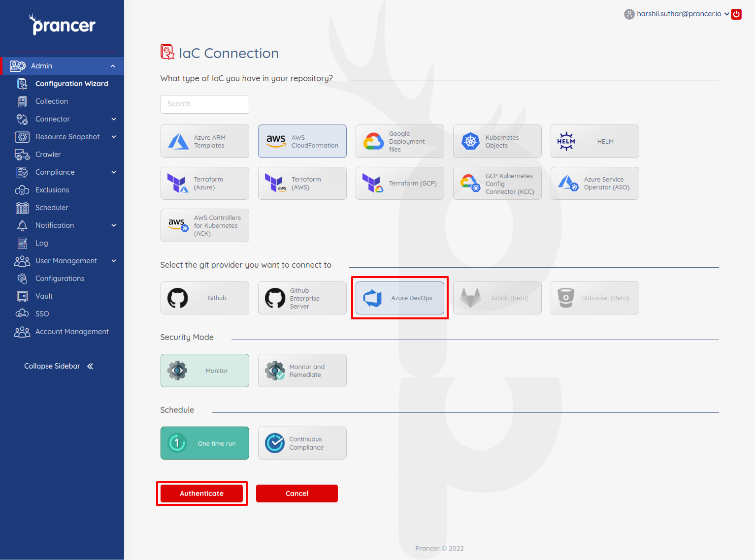
Task: Click the Terraform (Azure) logo icon
Action: point(178,183)
